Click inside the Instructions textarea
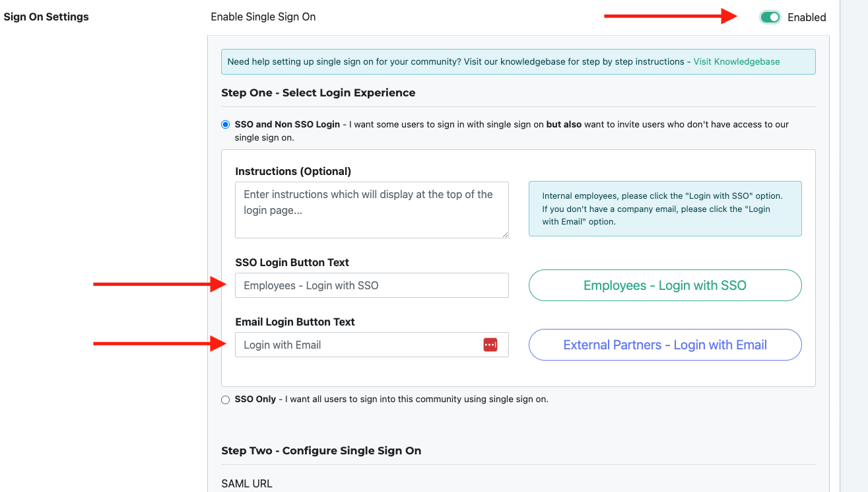This screenshot has width=868, height=492. coord(372,208)
